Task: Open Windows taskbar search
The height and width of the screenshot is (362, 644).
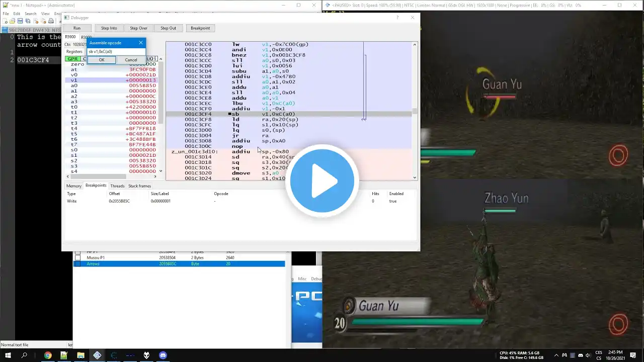Action: pos(24,355)
